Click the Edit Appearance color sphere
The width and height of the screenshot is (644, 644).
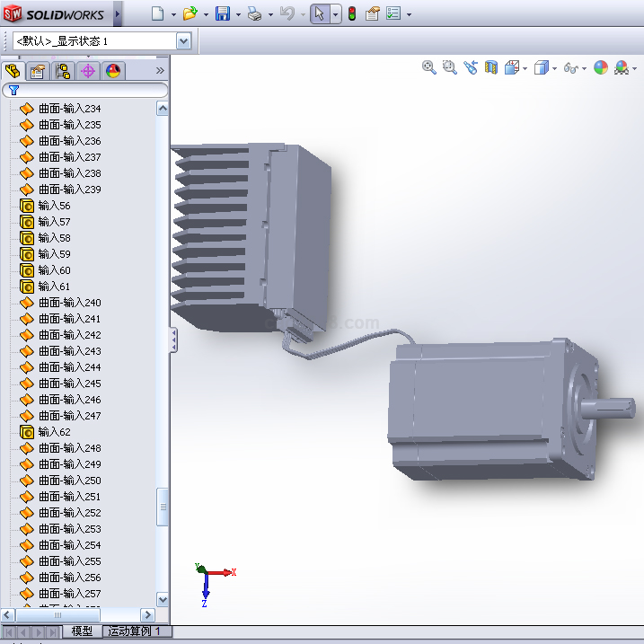[601, 67]
